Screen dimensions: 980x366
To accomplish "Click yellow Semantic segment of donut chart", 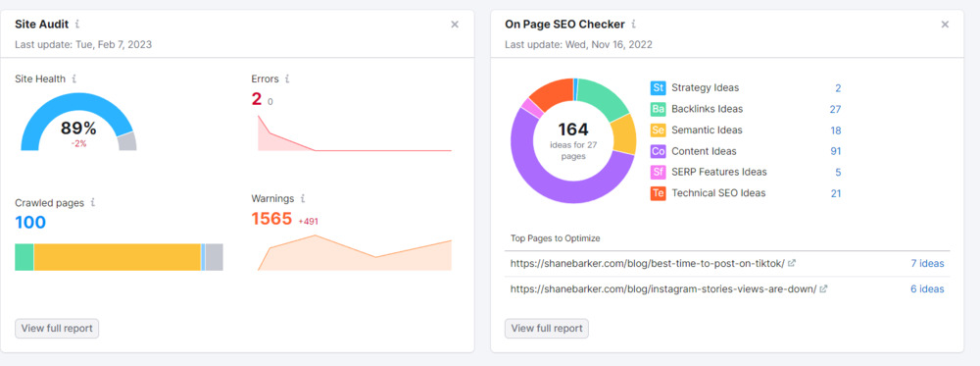I will pos(623,134).
